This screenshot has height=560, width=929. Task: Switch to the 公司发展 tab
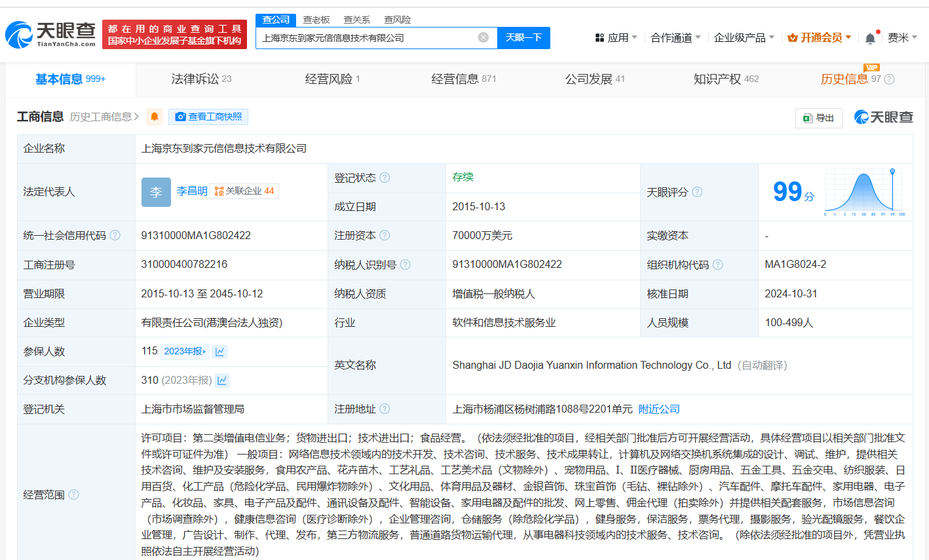(x=595, y=79)
